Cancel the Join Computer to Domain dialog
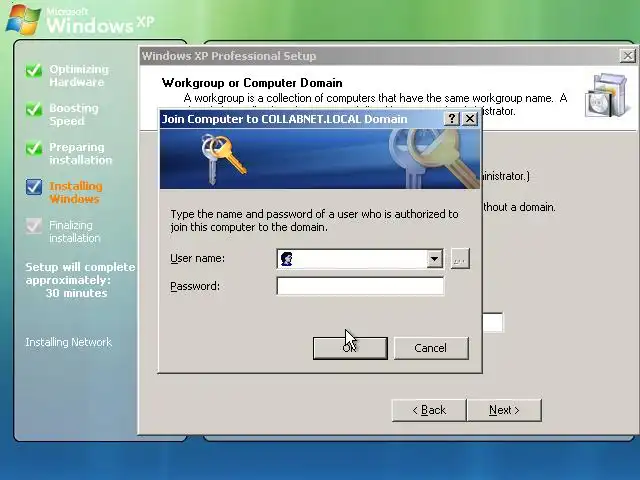Screen dimensions: 640x480 tap(431, 348)
